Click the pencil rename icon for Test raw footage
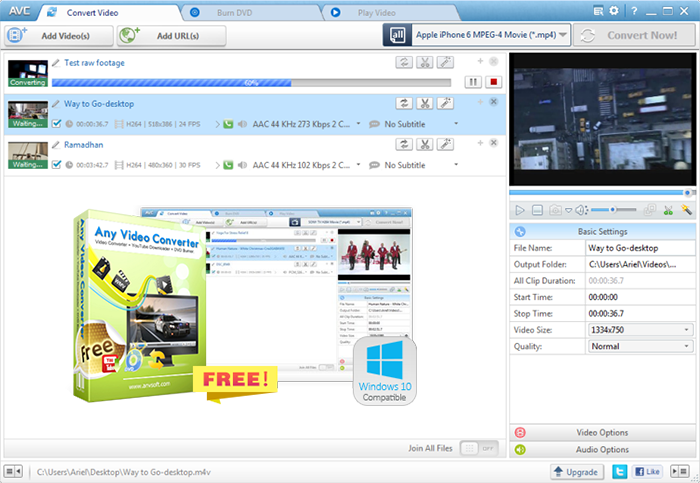700x483 pixels. pos(56,63)
